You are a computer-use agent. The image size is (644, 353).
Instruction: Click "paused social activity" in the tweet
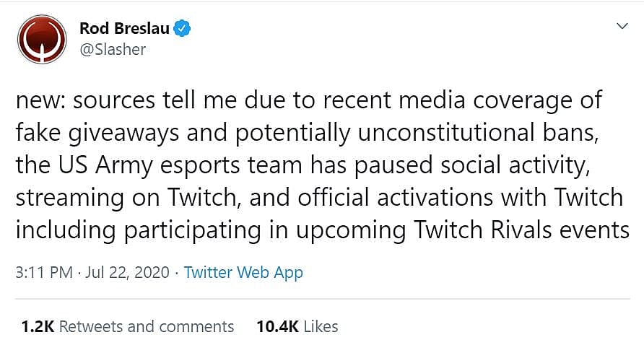[x=477, y=165]
